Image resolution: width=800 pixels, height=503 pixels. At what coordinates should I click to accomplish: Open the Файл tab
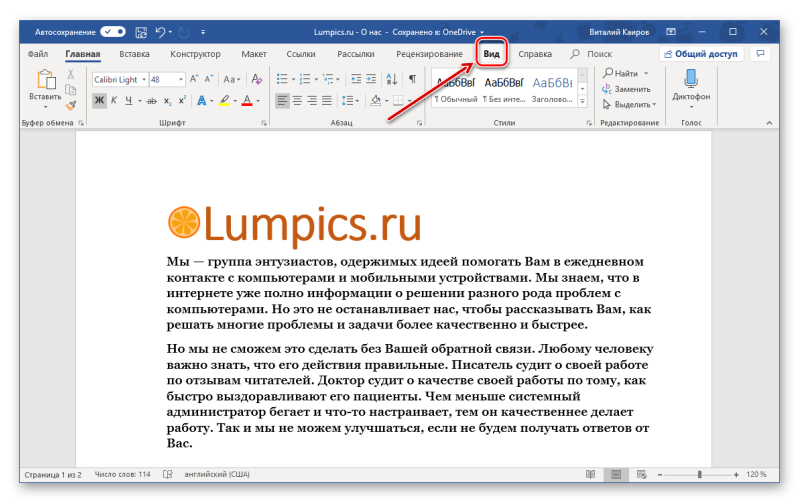38,54
